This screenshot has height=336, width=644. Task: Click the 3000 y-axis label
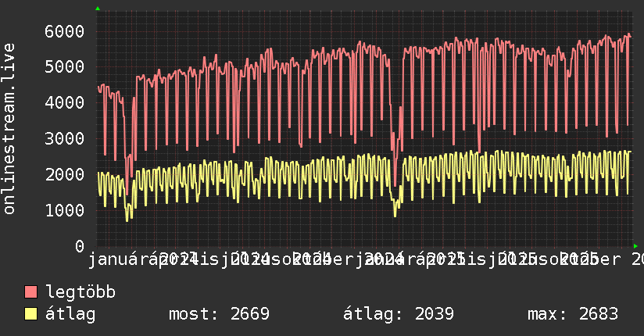(65, 138)
